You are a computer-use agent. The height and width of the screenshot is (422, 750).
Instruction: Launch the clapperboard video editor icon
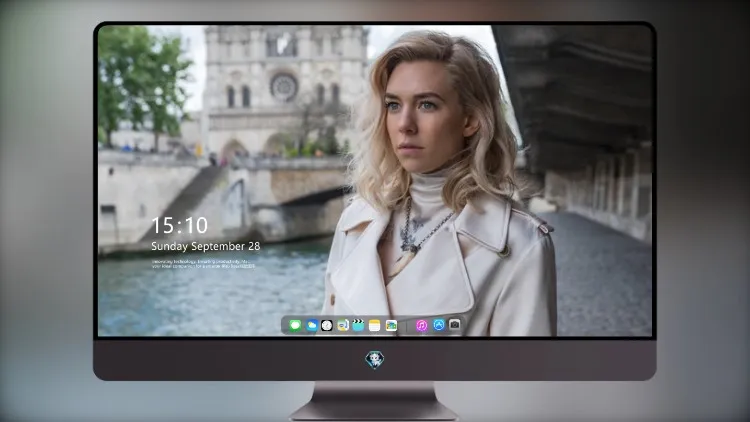click(x=358, y=325)
